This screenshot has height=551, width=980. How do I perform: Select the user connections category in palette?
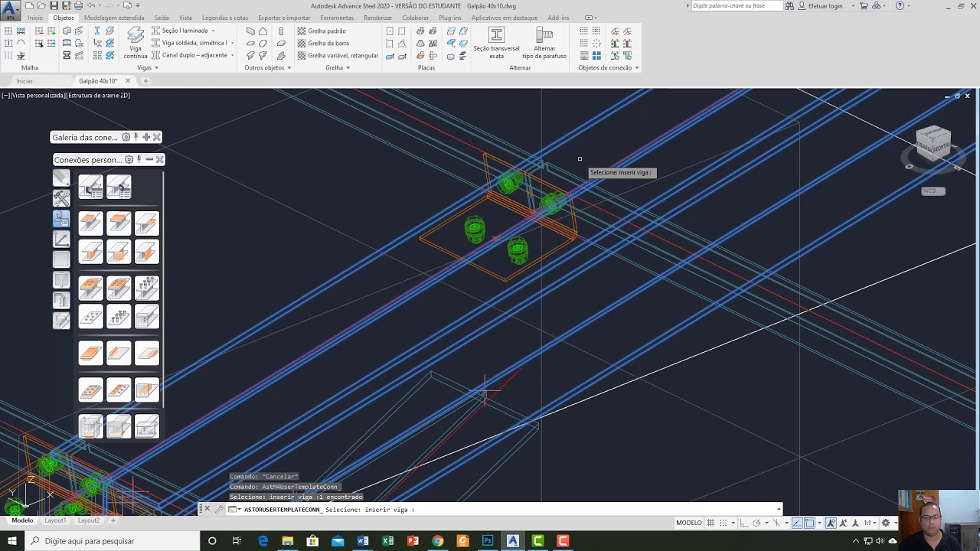coord(61,219)
